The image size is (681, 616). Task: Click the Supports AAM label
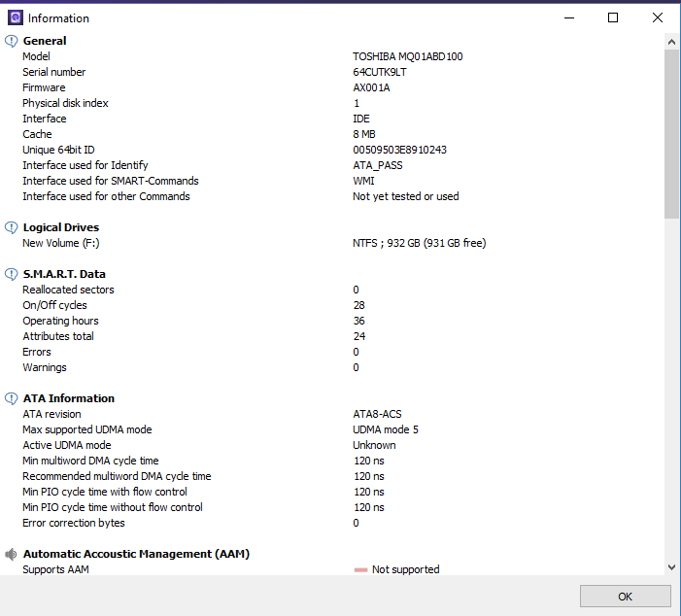[x=55, y=569]
